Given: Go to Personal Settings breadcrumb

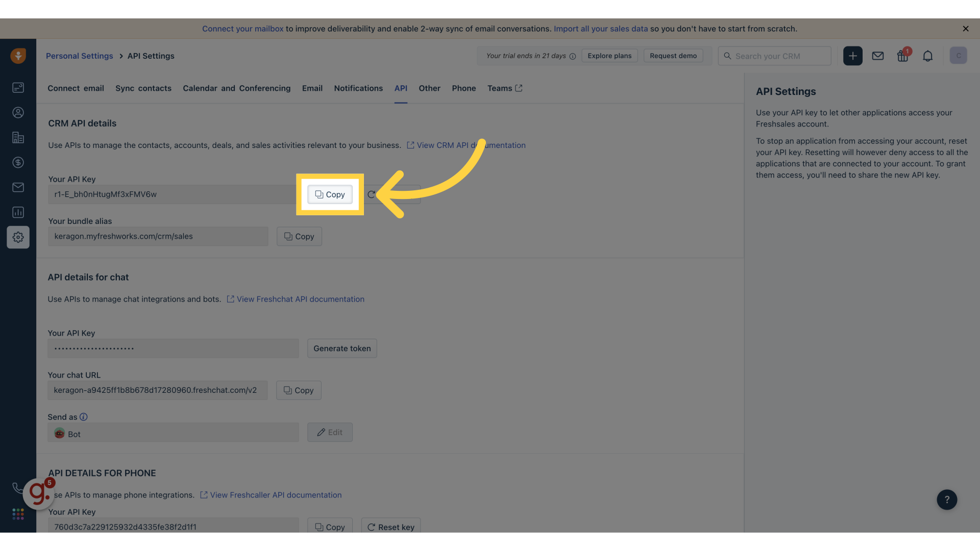Looking at the screenshot, I should tap(79, 56).
